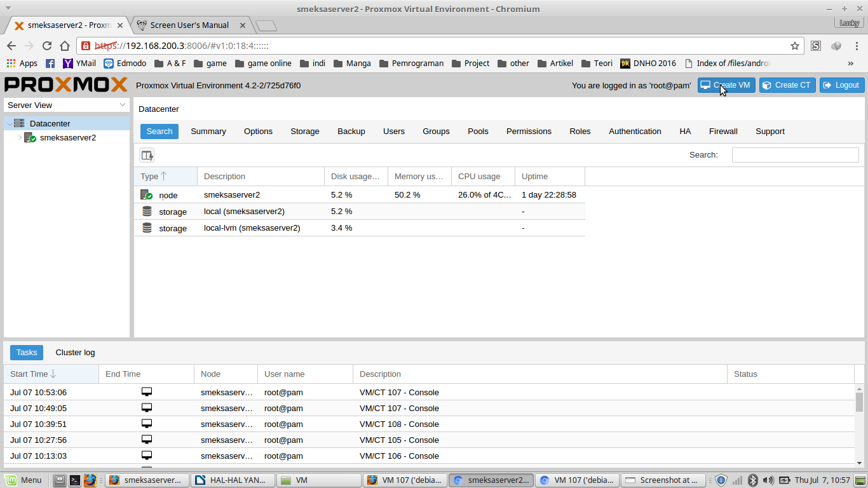Select smeksaserver2 in the server tree
The image size is (868, 488).
67,138
